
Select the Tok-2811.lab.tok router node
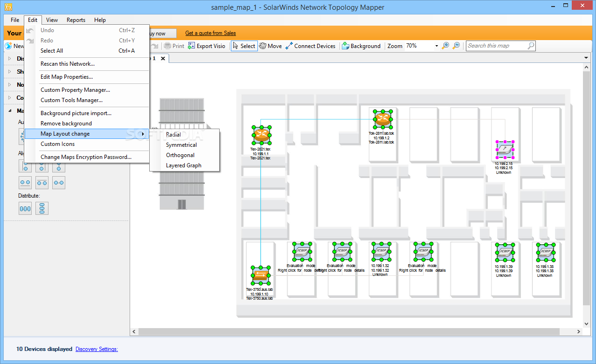pos(382,119)
